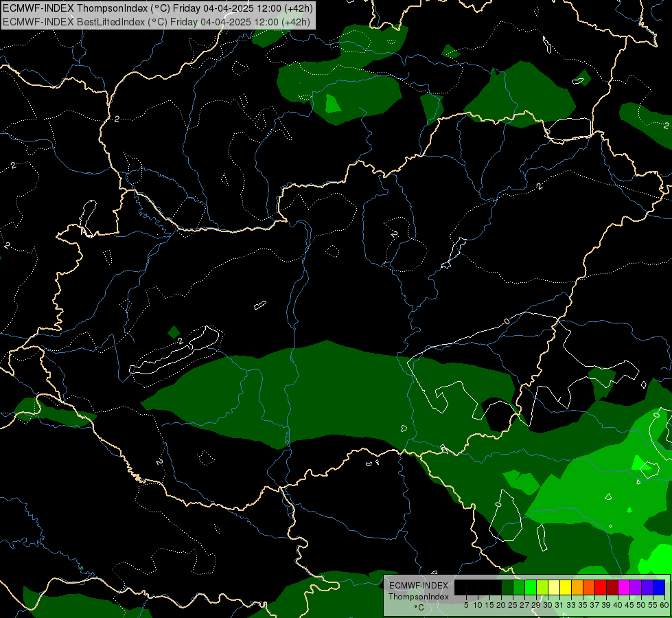Select the medium green 25–27 legend swatch
This screenshot has width=672, height=618.
pyautogui.click(x=519, y=587)
